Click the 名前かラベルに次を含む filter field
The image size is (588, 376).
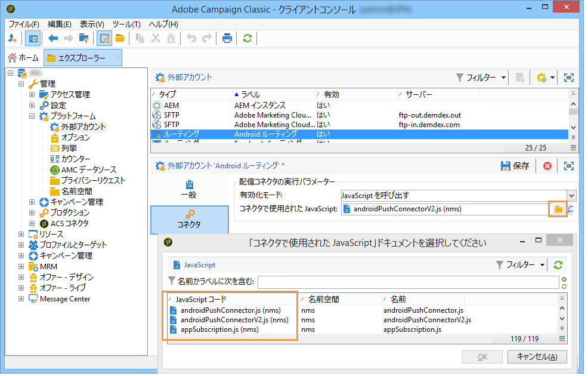click(408, 282)
